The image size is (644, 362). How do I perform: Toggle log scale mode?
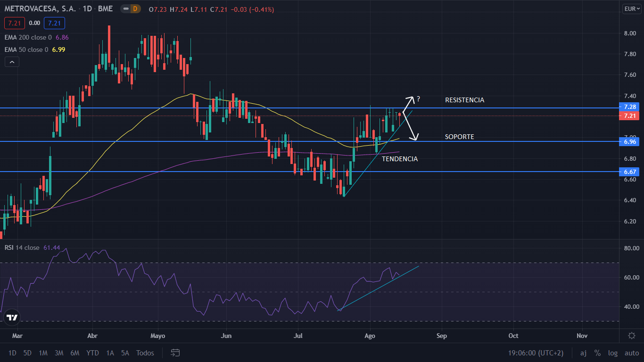(x=613, y=353)
